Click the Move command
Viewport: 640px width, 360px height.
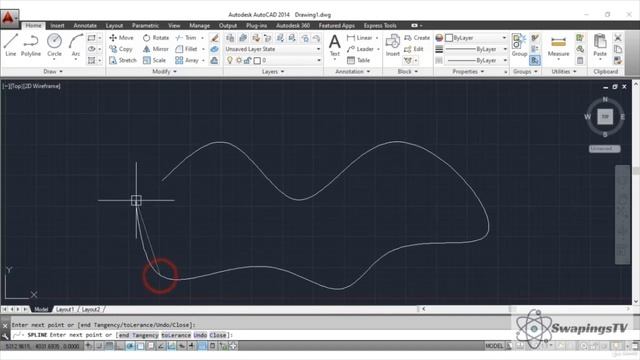[121, 38]
